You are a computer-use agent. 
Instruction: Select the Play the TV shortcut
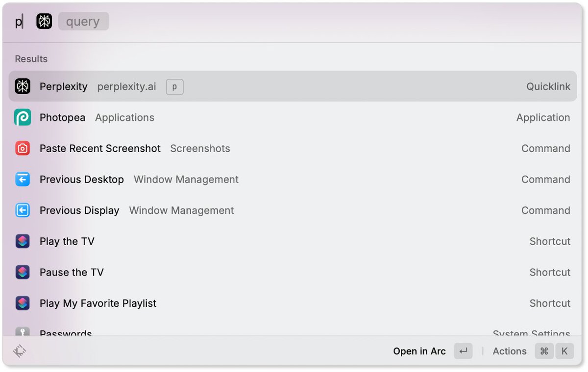tap(293, 241)
